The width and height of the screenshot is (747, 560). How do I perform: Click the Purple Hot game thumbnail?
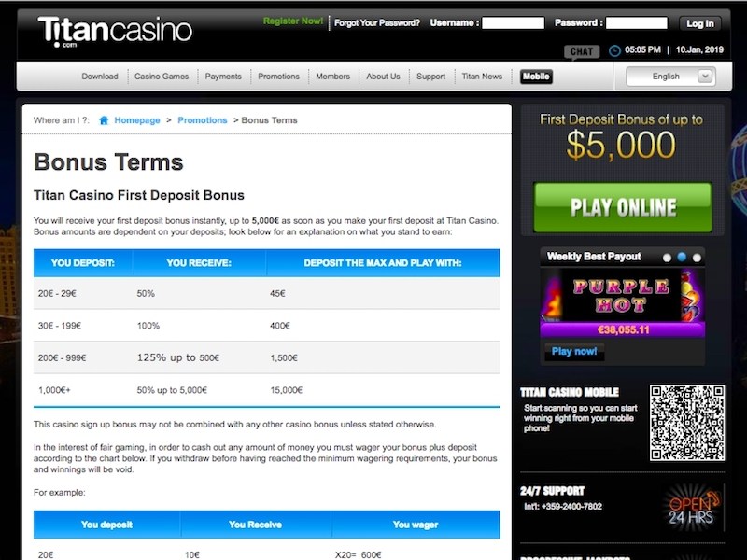[622, 295]
